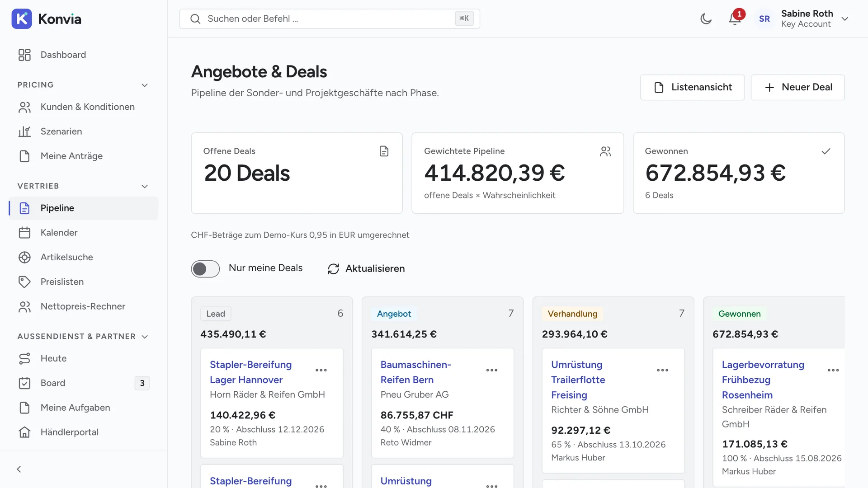
Task: Create a Neuer Deal
Action: point(797,88)
